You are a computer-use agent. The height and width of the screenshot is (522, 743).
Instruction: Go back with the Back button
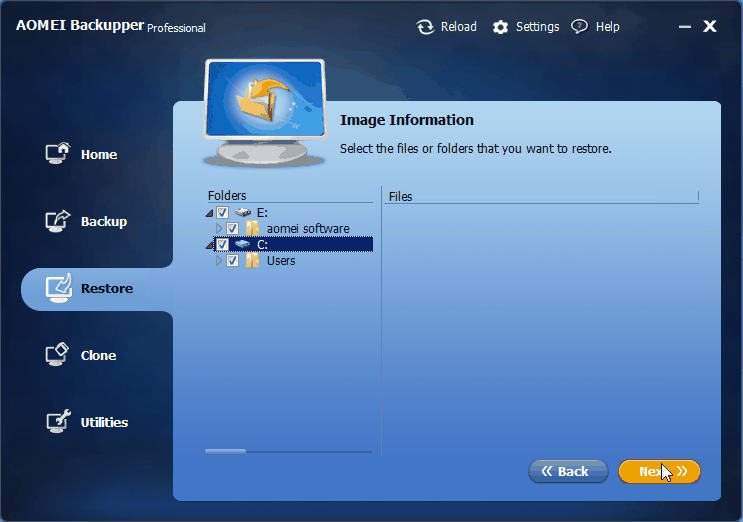coord(568,471)
